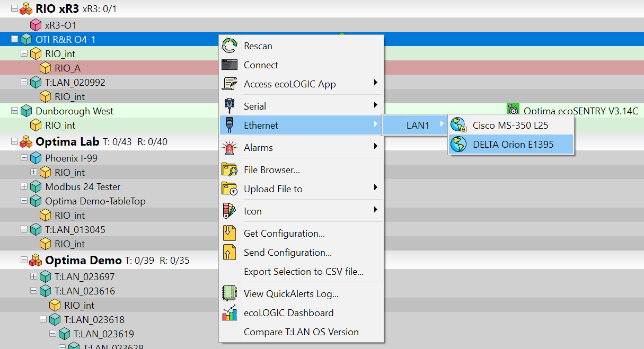The height and width of the screenshot is (349, 644).
Task: Click the DELTA Orion E1395 globe icon
Action: 458,144
